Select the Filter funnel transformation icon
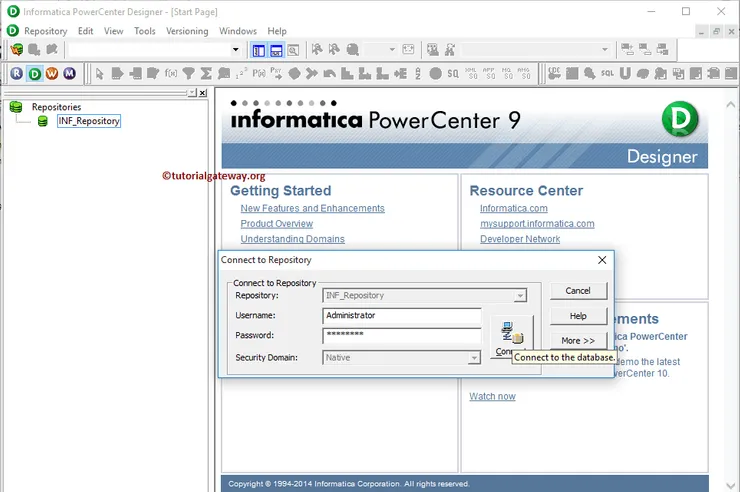 pyautogui.click(x=188, y=74)
